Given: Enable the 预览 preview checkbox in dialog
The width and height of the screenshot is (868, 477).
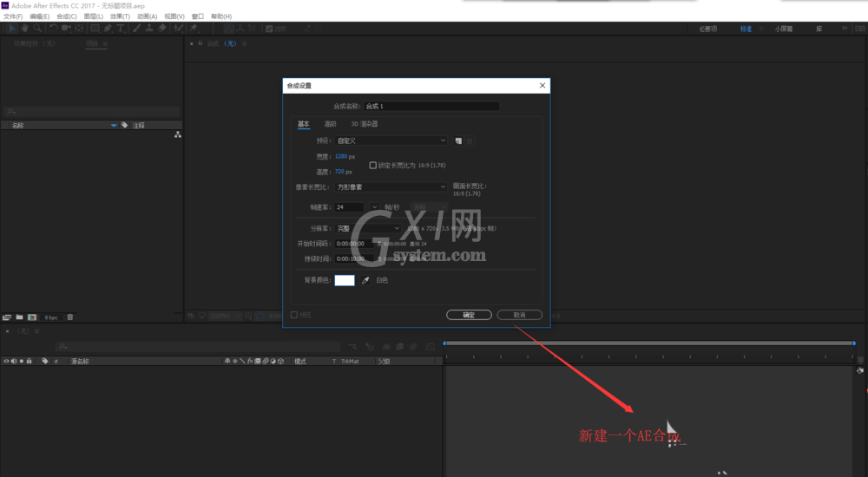Looking at the screenshot, I should click(294, 315).
